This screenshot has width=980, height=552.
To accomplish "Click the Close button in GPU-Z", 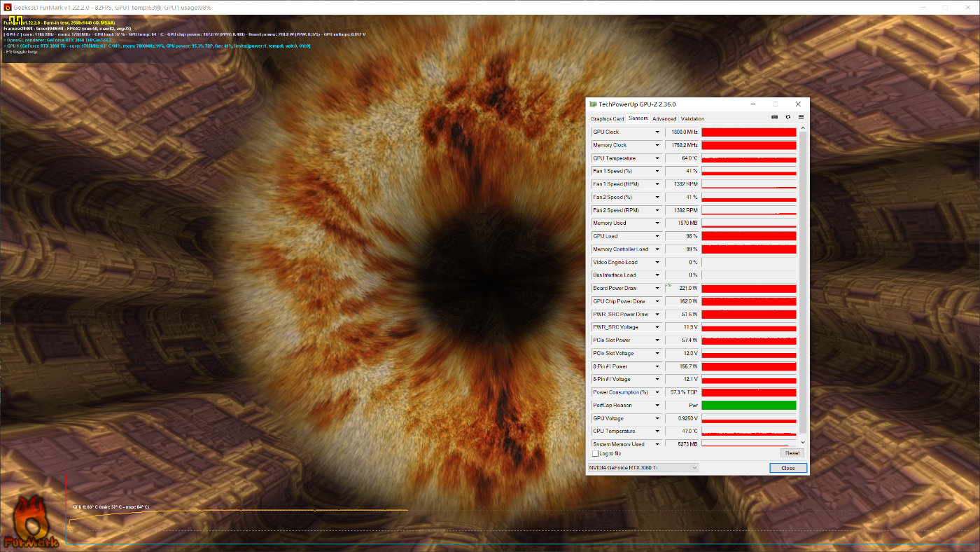I will tap(788, 468).
